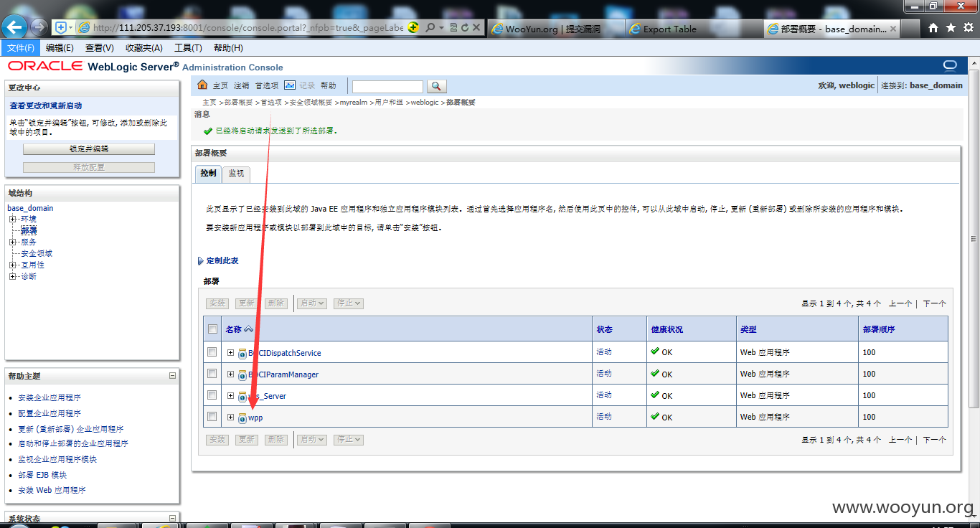Open the browser home page icon
This screenshot has width=980, height=528.
coord(933,27)
